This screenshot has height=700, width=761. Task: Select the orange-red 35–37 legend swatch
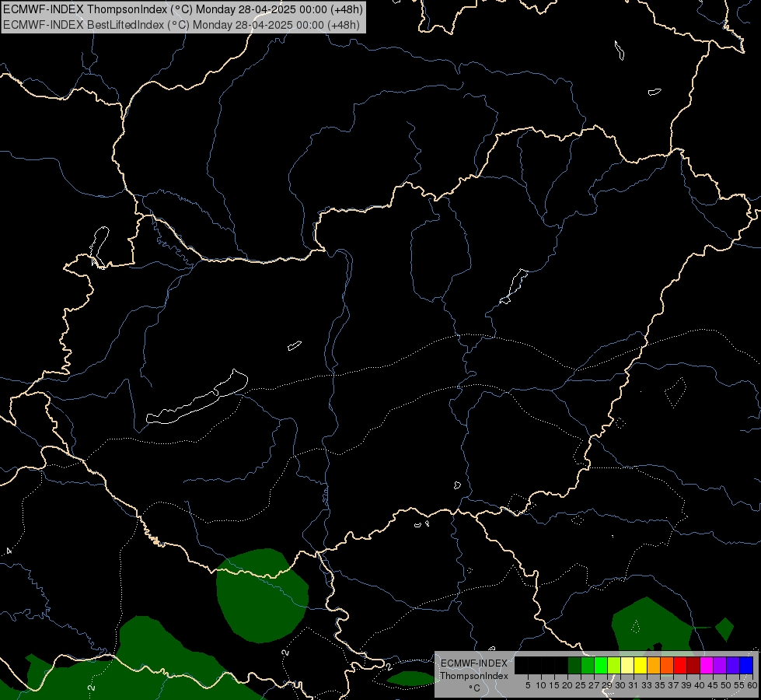pyautogui.click(x=667, y=665)
